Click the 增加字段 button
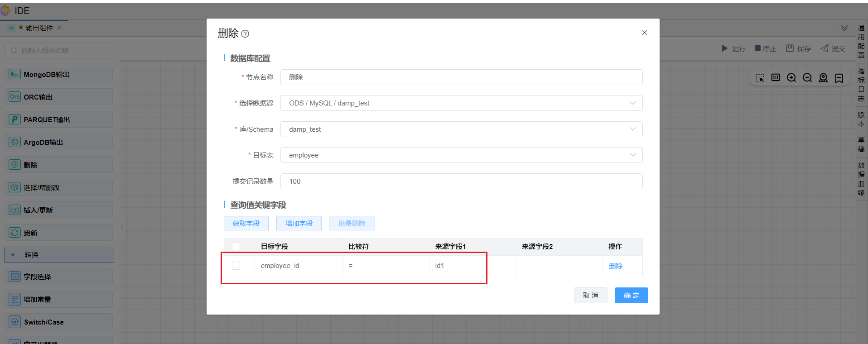This screenshot has height=344, width=868. point(299,224)
